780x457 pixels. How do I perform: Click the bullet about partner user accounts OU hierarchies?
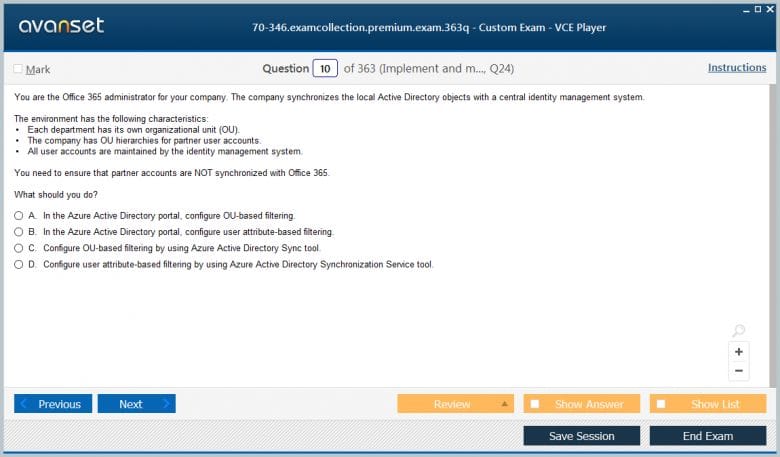[x=144, y=141]
